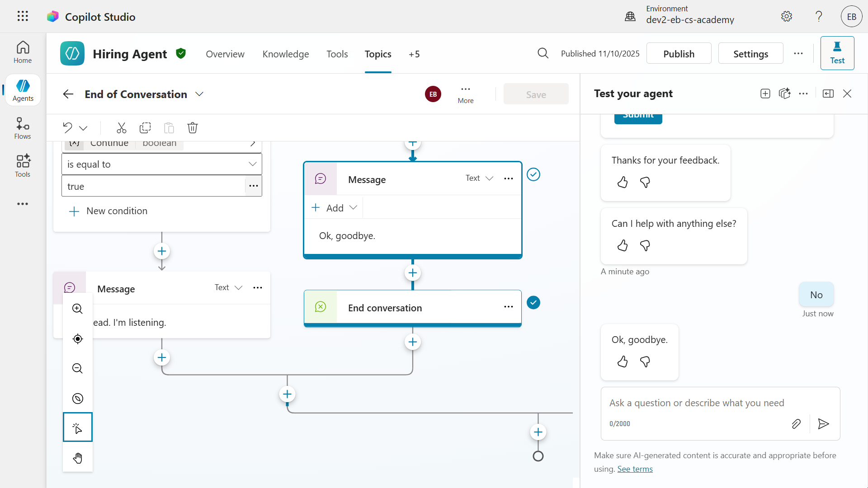868x488 pixels.
Task: Thumbs down 'Can I help with anything else?'
Action: click(x=645, y=245)
